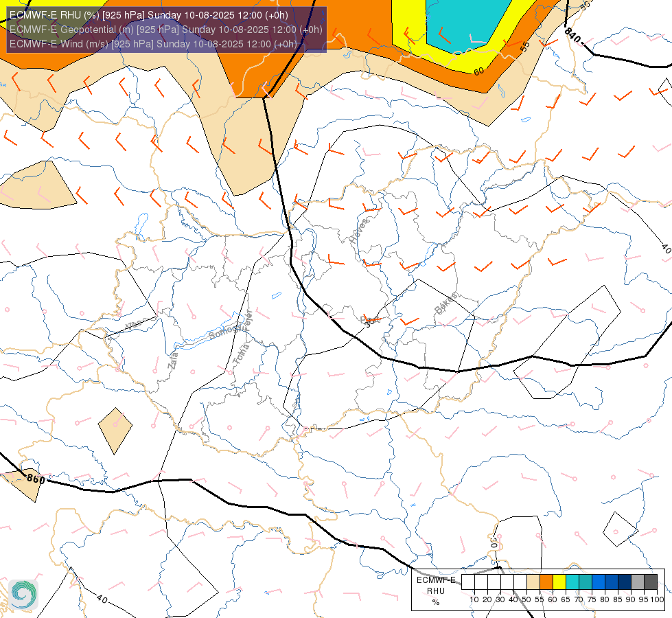The image size is (672, 618).
Task: Pick the bright blue 75-80 legend swatch
Action: point(599,582)
